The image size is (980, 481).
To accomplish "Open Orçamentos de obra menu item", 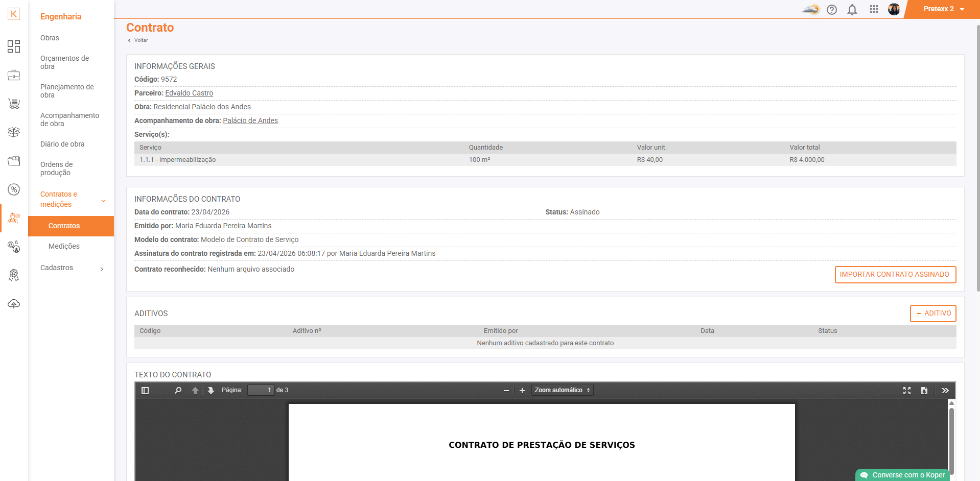I will [x=64, y=62].
